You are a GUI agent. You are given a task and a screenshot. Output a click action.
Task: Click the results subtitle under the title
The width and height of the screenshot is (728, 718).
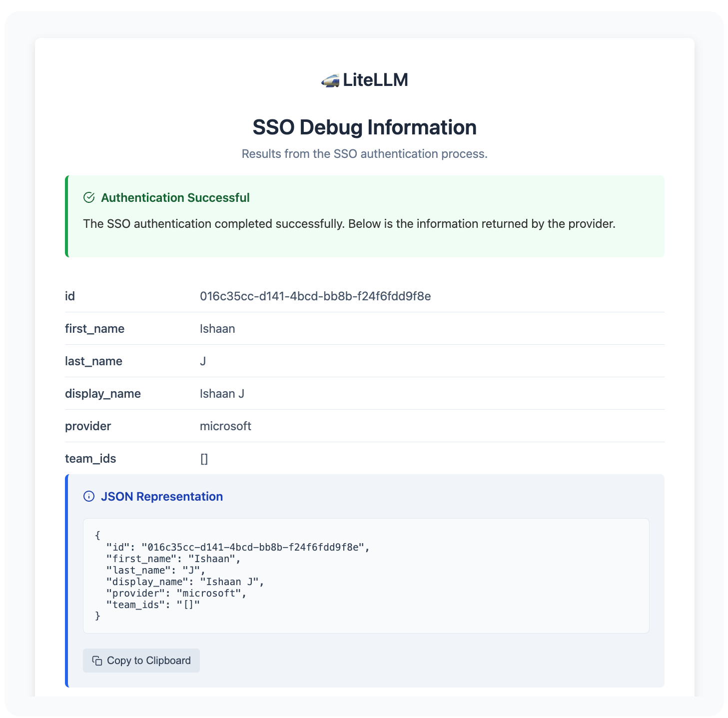coord(364,154)
